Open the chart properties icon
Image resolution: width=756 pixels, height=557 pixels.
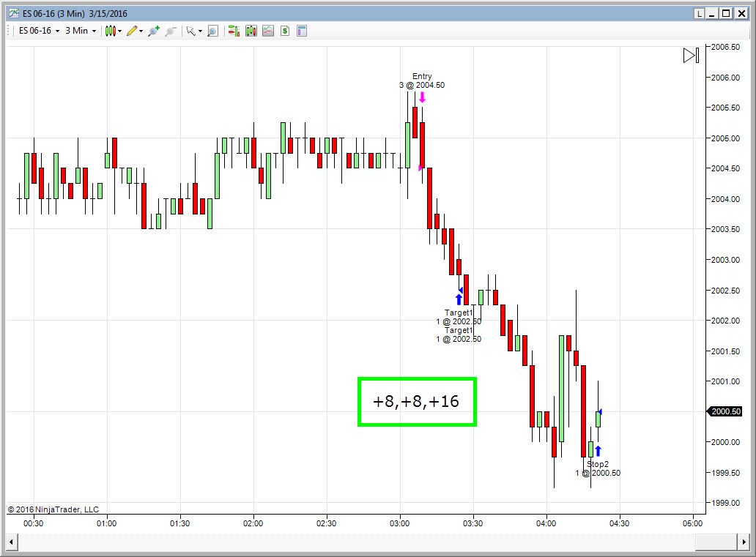(x=302, y=31)
